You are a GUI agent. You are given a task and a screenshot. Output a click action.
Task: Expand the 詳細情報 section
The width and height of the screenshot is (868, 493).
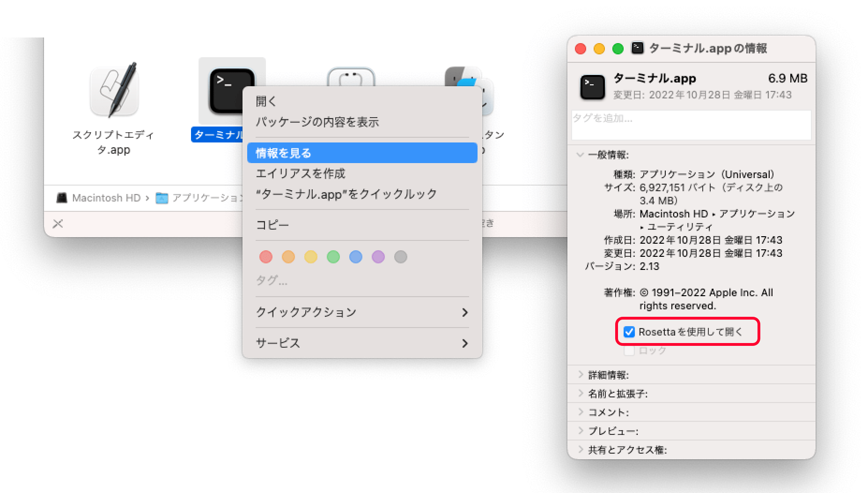[581, 375]
